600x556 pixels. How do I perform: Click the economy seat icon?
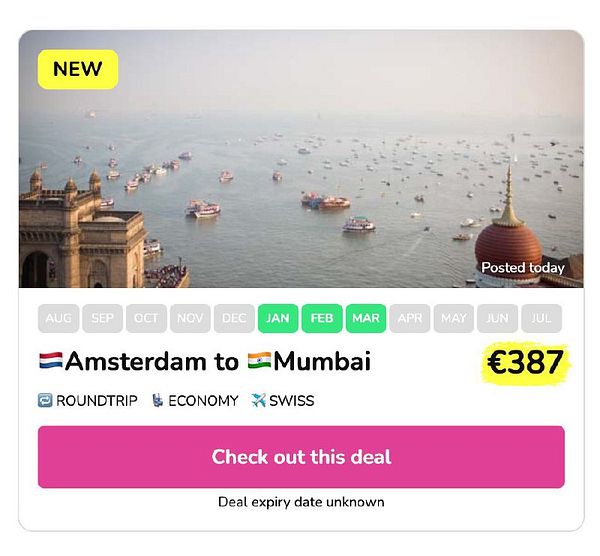coord(157,401)
